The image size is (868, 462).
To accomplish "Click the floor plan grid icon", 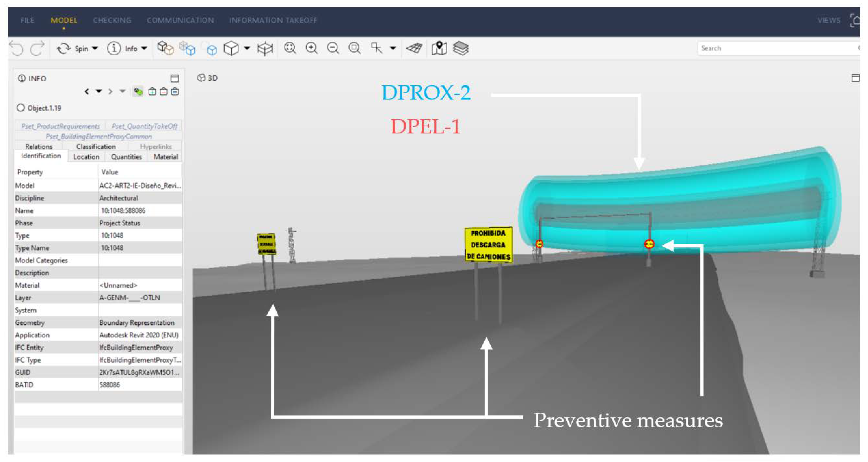I will pos(414,48).
